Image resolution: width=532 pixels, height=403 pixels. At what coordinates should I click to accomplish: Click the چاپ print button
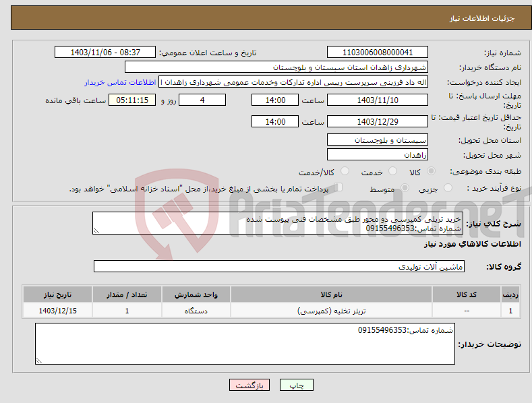[x=297, y=385]
